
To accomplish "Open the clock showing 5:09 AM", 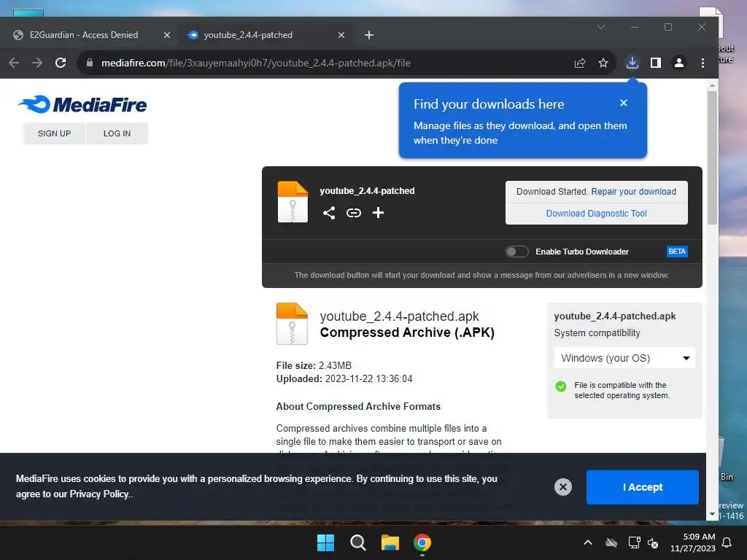I will tap(693, 542).
